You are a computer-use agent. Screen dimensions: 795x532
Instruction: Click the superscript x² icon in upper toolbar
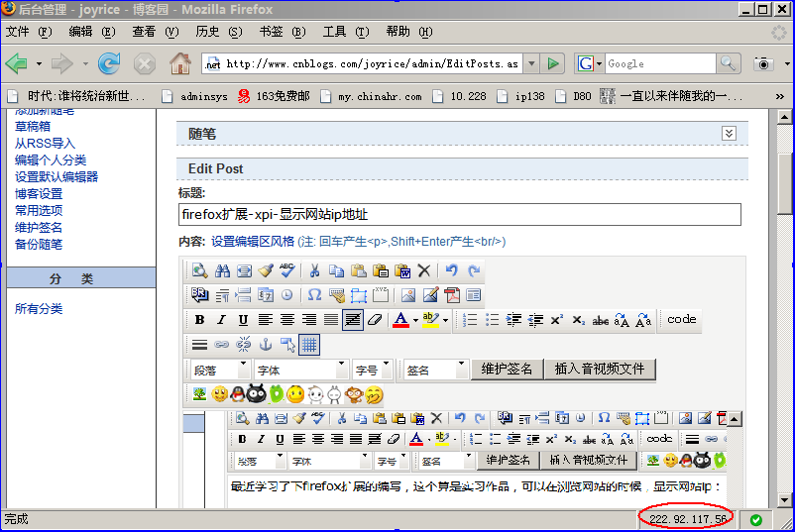(556, 320)
